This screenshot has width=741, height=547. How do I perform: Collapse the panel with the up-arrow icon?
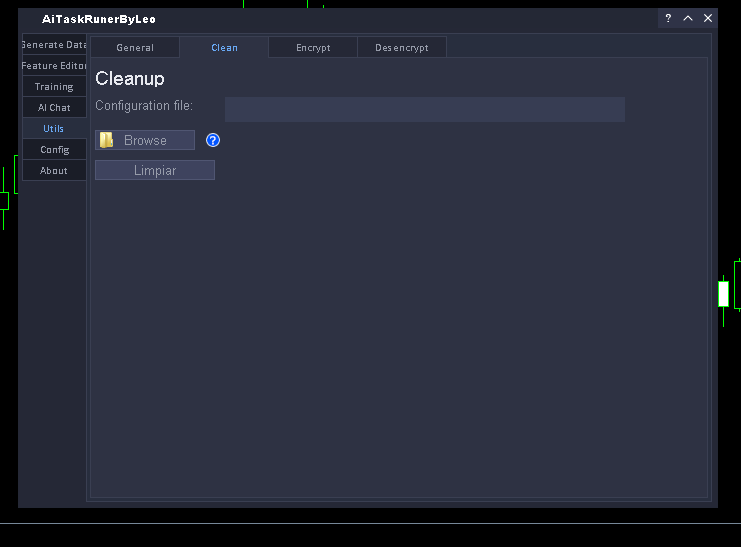688,18
